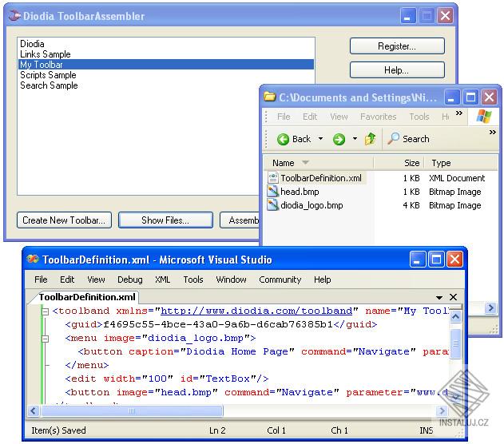Click the Up folder icon in Explorer
This screenshot has height=444, width=504.
click(370, 139)
